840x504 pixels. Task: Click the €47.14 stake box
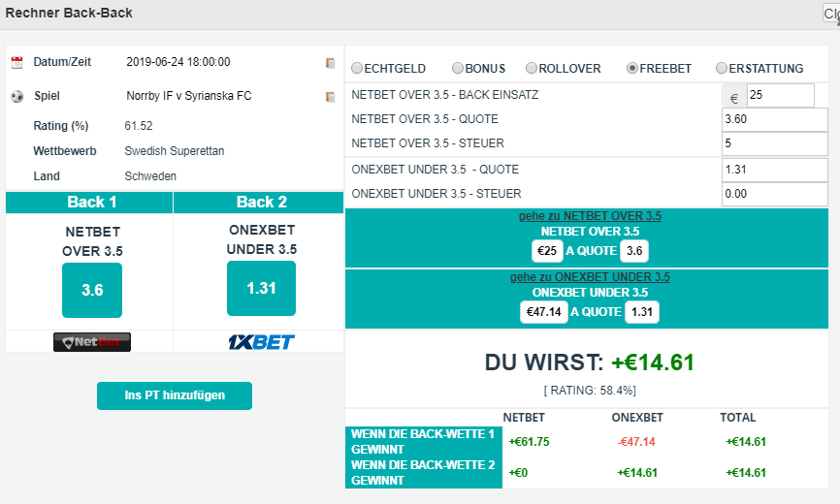(544, 312)
